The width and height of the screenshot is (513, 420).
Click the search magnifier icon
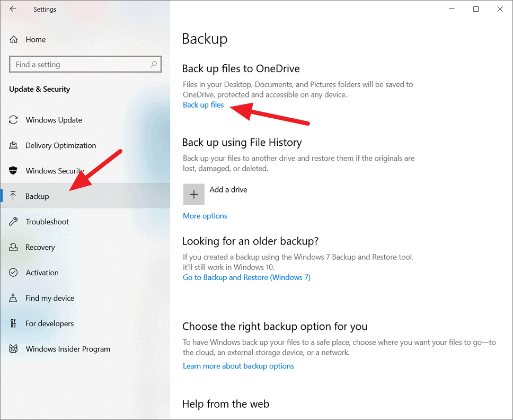154,64
